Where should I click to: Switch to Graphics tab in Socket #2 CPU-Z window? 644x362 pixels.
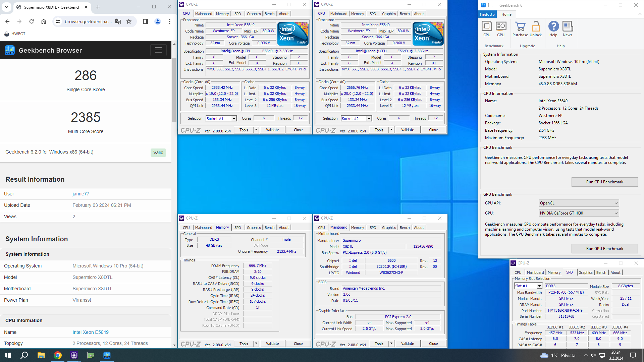pos(389,14)
